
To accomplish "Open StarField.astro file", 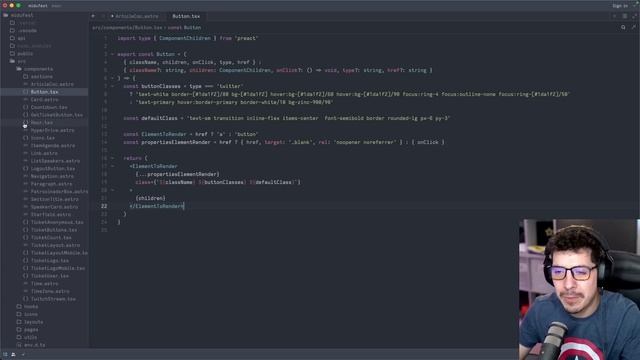I will pyautogui.click(x=51, y=215).
